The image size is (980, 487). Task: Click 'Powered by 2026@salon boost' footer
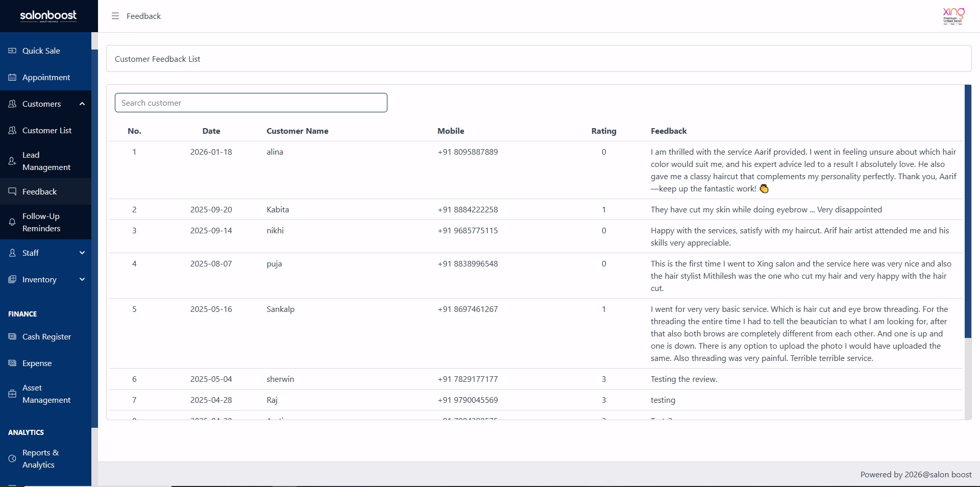(916, 474)
